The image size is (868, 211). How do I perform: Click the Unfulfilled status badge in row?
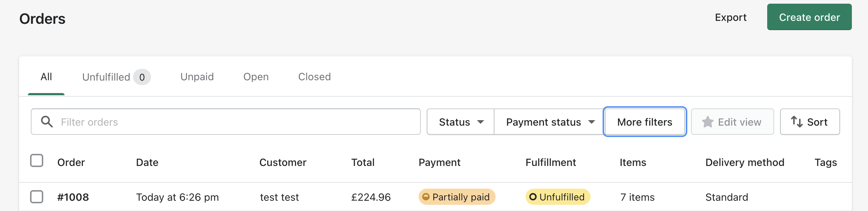558,197
